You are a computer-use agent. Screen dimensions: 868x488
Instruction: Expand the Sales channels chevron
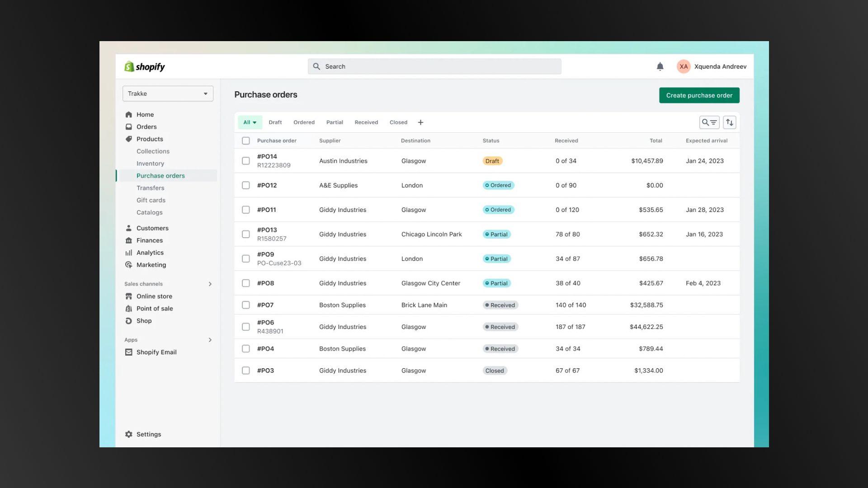click(210, 284)
